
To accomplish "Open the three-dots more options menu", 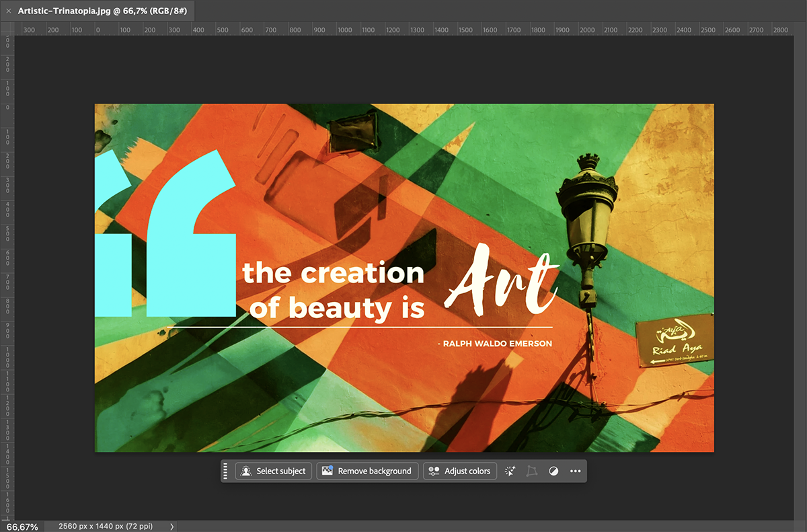I will pyautogui.click(x=575, y=471).
